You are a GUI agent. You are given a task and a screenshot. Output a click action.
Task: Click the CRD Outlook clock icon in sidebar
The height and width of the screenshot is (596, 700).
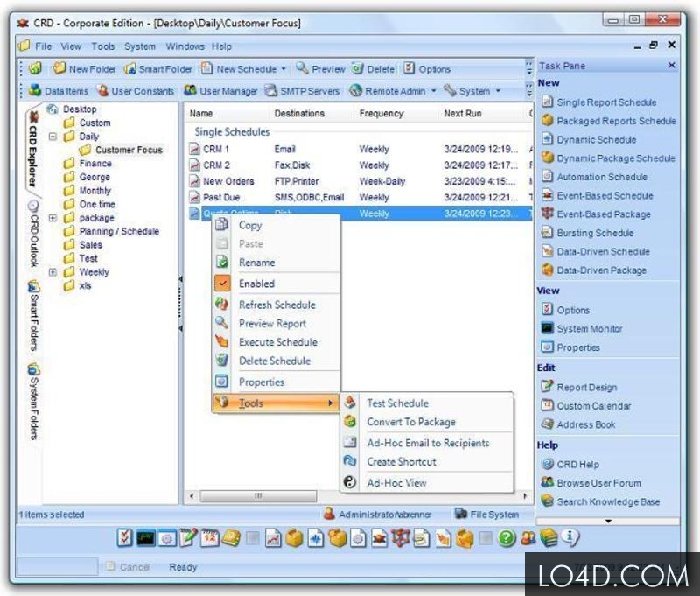click(33, 206)
